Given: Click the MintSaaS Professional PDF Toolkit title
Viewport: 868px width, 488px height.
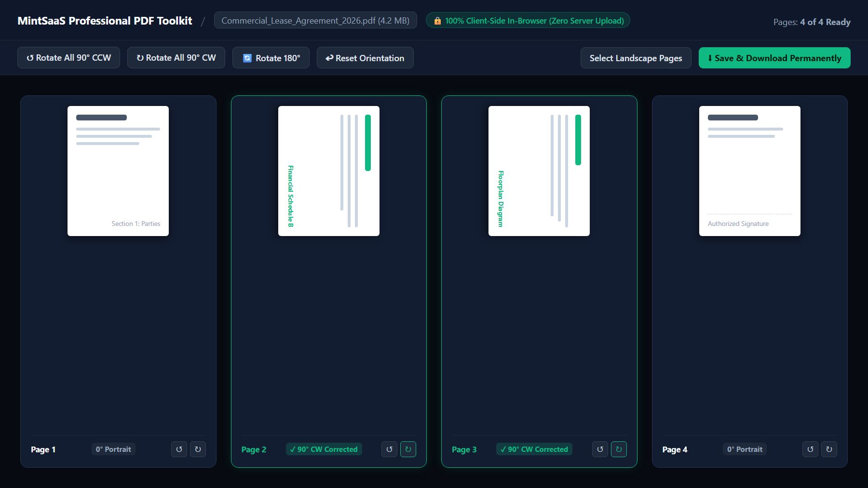Looking at the screenshot, I should [105, 21].
